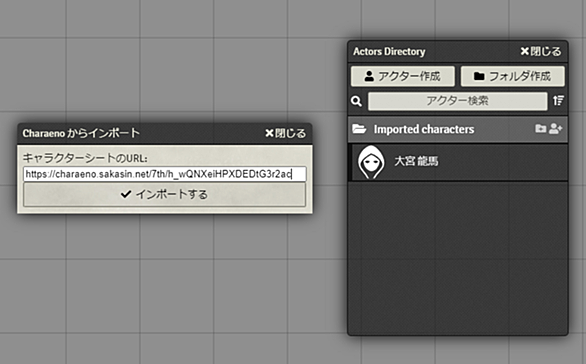This screenshot has width=586, height=364.
Task: Toggle the actor sort order icon
Action: tap(558, 101)
